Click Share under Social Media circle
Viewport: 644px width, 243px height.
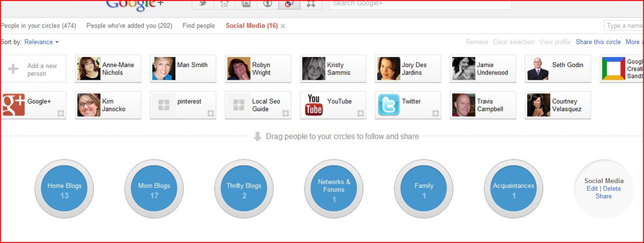click(603, 197)
